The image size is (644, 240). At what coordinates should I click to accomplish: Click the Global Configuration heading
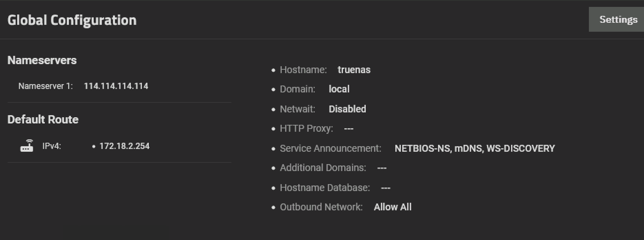72,20
